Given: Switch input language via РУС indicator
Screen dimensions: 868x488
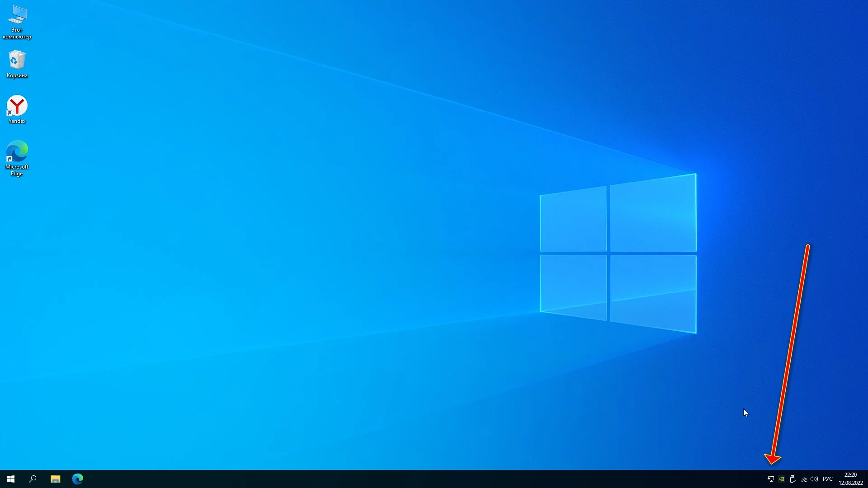Looking at the screenshot, I should [828, 479].
